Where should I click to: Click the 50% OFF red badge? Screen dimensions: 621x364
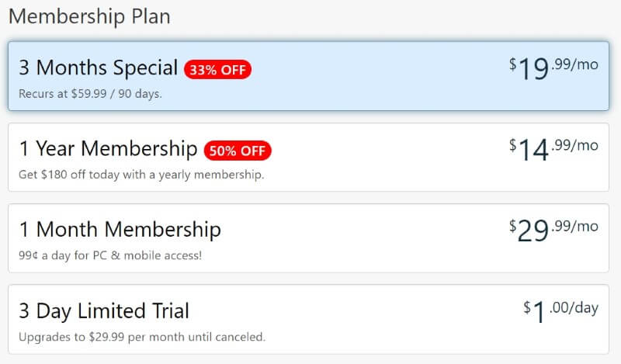[x=238, y=151]
